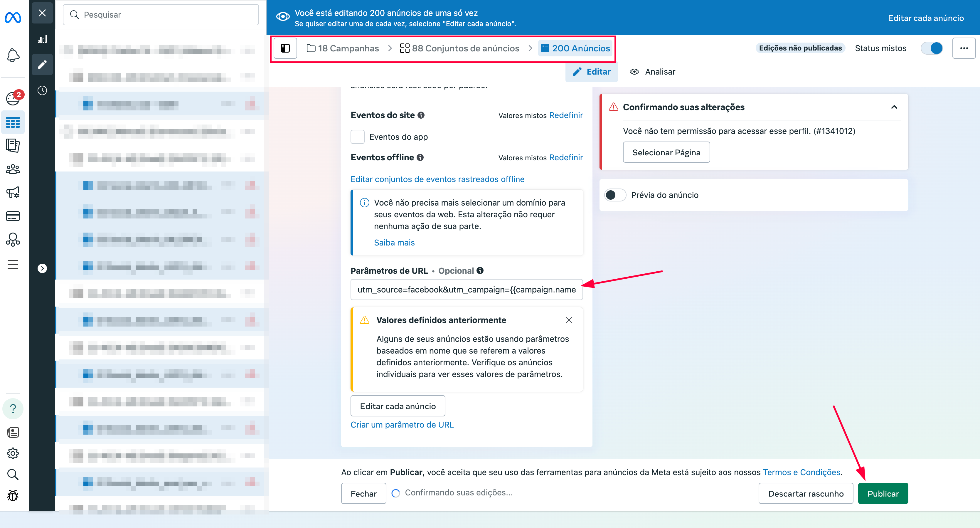The width and height of the screenshot is (980, 528).
Task: Open the Billing card icon
Action: (x=13, y=216)
